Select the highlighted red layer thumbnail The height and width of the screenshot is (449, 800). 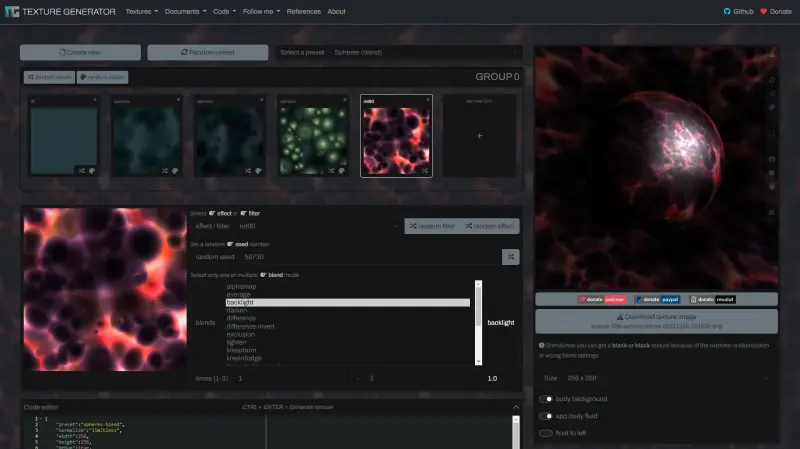(396, 140)
